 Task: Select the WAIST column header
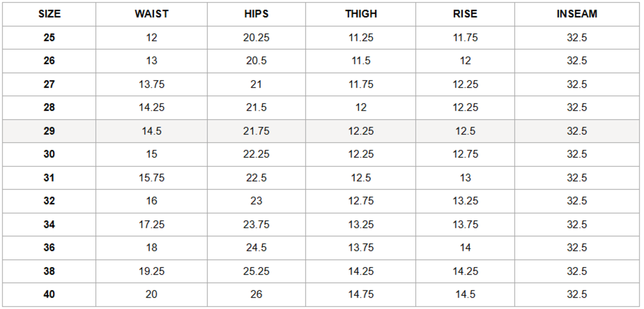click(151, 15)
